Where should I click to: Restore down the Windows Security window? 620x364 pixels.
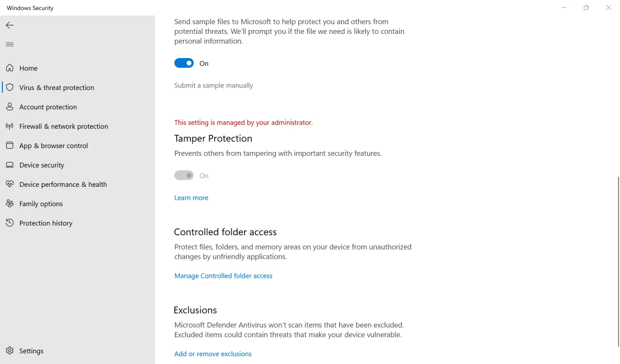(586, 8)
